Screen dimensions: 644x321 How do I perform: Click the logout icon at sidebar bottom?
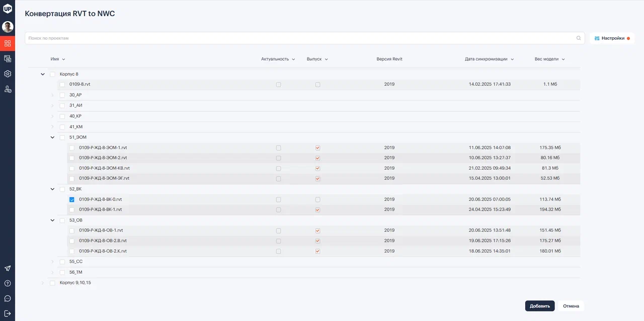point(8,313)
